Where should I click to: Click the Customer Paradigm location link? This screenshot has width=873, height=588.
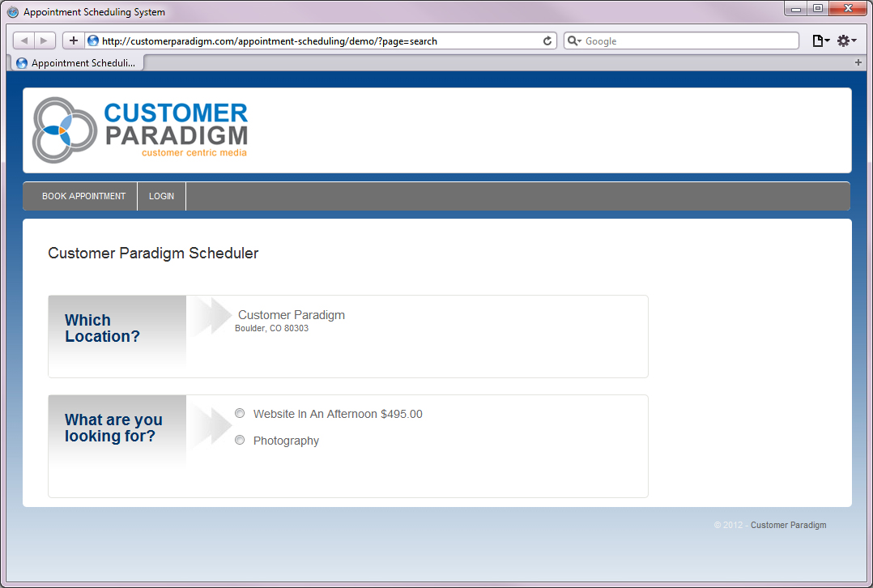point(292,315)
